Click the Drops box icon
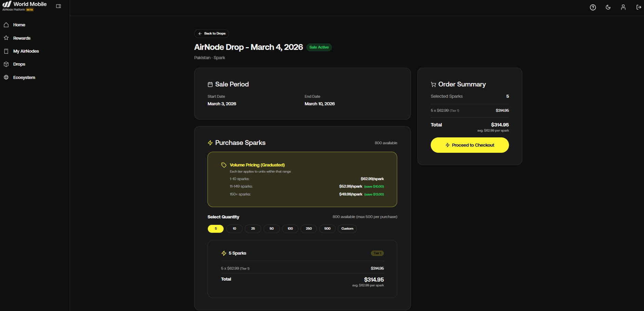644x311 pixels. click(x=6, y=64)
